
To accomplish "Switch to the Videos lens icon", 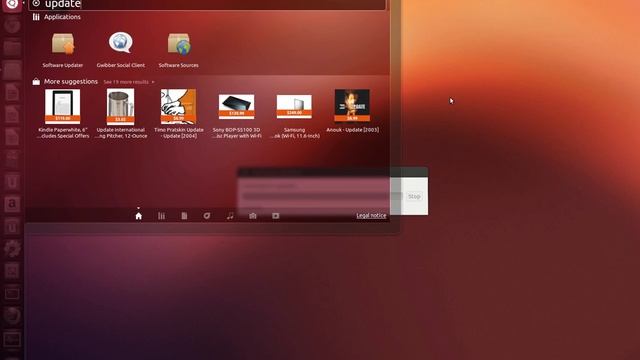I will 276,216.
